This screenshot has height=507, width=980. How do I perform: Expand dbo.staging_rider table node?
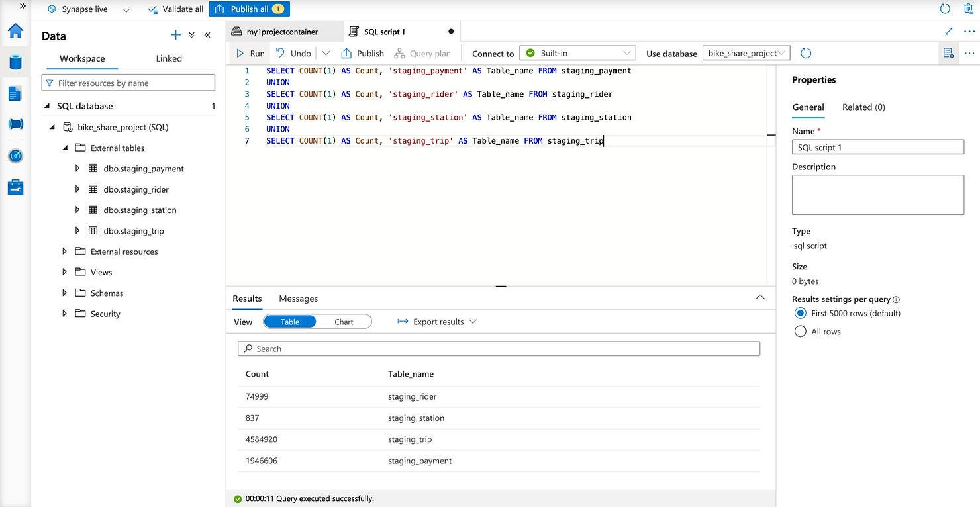tap(77, 189)
